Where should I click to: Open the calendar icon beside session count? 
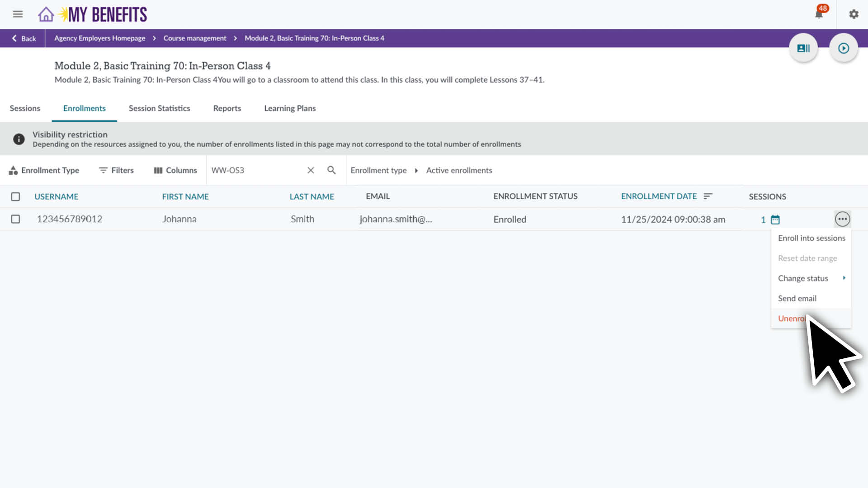click(775, 220)
